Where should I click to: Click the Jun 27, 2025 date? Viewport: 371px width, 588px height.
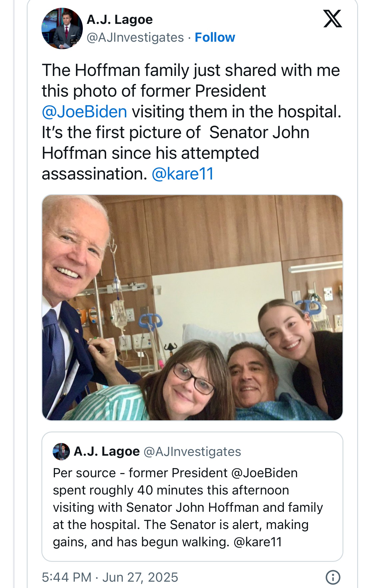[140, 577]
